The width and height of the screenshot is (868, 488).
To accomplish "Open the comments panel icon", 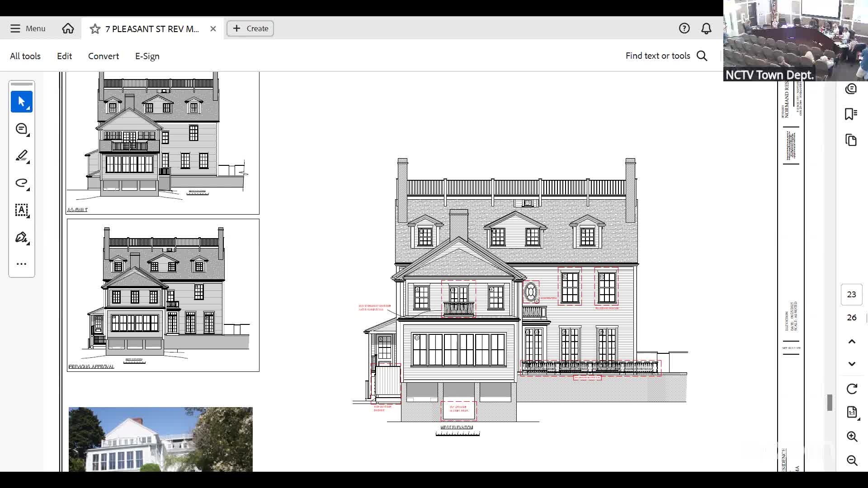I will [x=851, y=89].
